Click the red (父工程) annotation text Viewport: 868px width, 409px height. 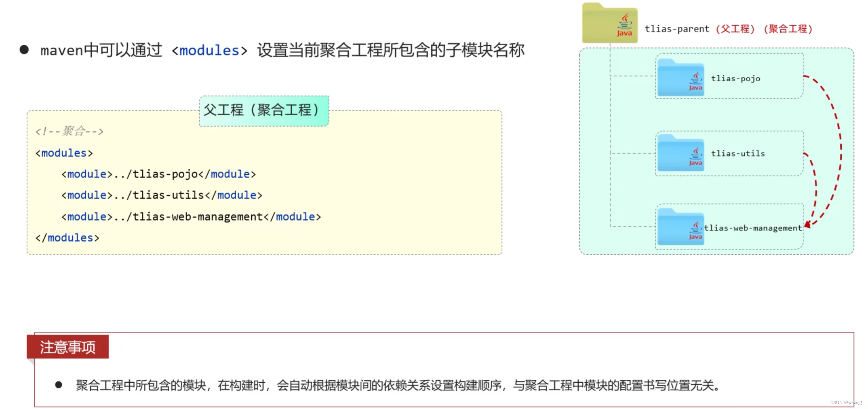point(735,29)
